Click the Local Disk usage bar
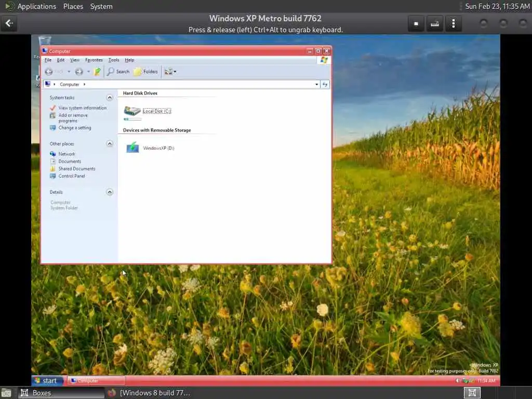The height and width of the screenshot is (399, 532). tap(132, 119)
